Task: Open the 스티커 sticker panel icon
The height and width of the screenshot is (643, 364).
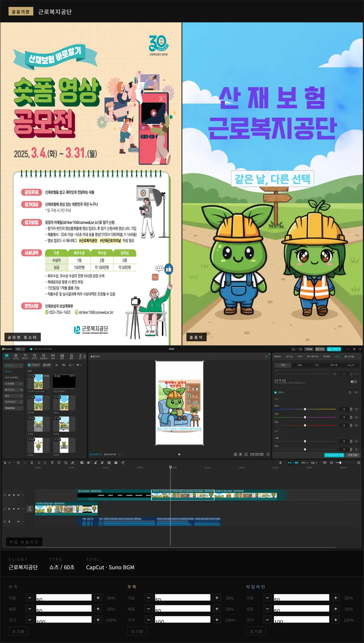Action: tap(34, 356)
